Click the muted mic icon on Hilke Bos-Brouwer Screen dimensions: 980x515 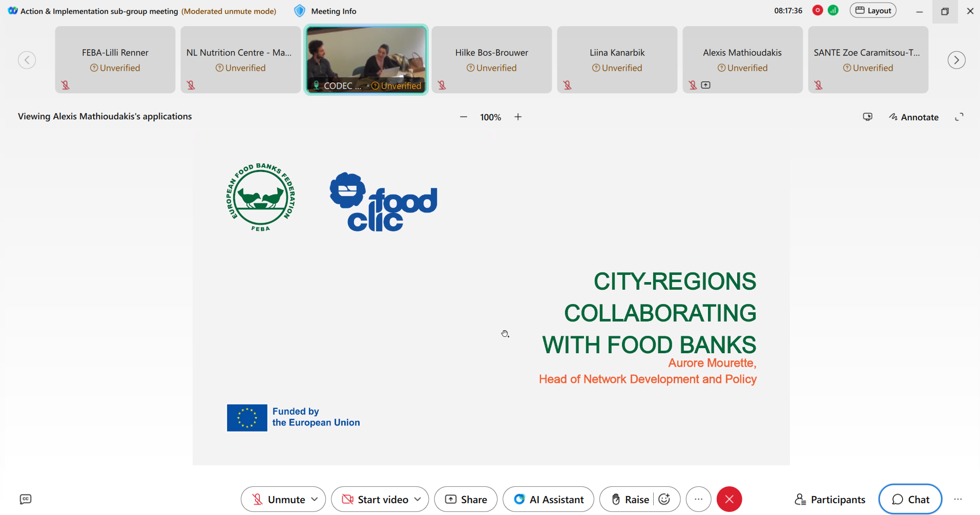pos(442,85)
